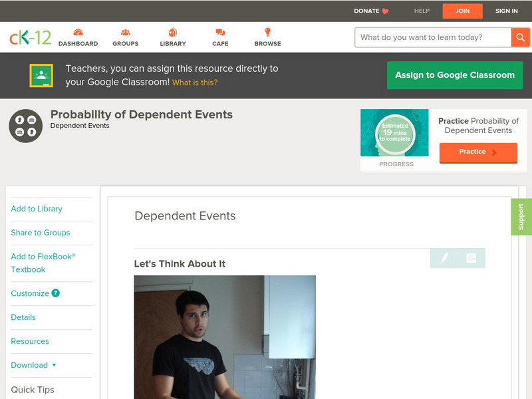The width and height of the screenshot is (532, 399).
Task: Click Share to Groups
Action: (41, 233)
